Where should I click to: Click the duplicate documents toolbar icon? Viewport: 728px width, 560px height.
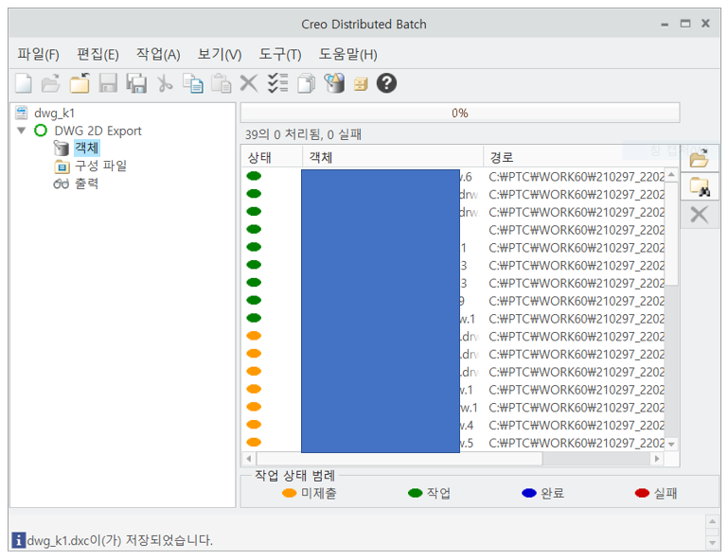coord(306,83)
